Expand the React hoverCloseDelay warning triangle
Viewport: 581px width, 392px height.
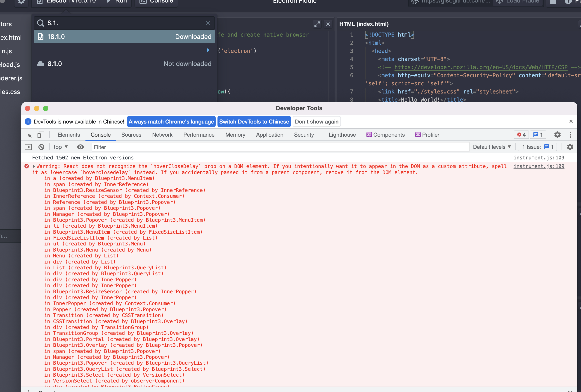click(x=34, y=166)
